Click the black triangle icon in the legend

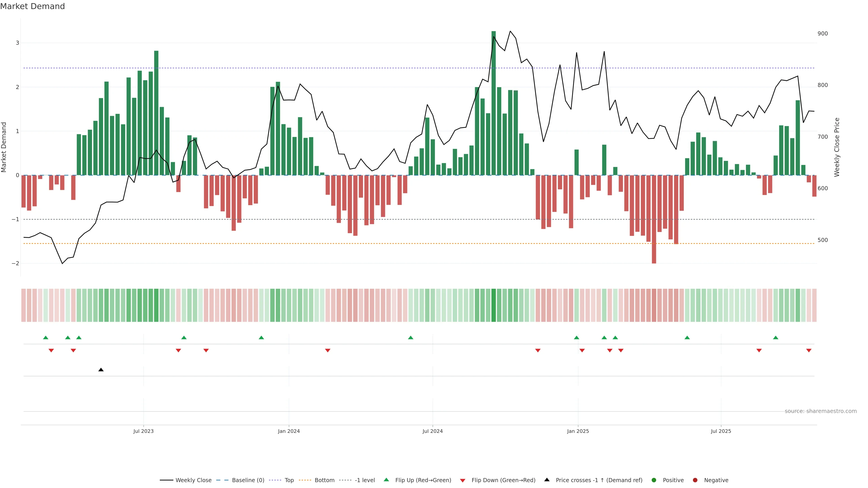click(547, 480)
